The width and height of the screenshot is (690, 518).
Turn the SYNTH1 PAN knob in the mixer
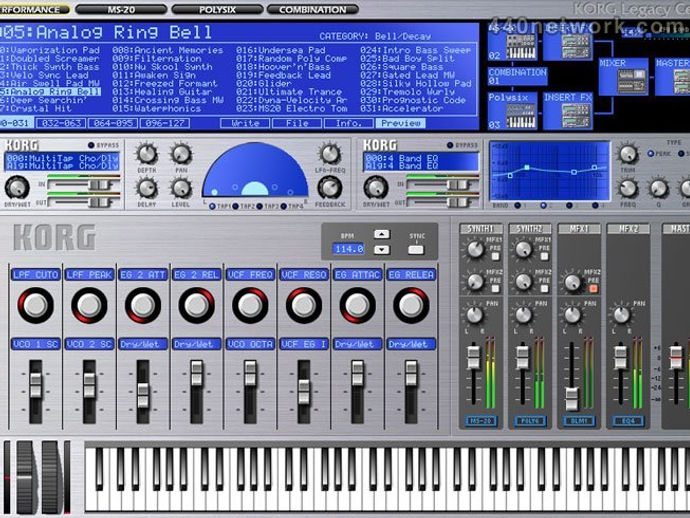click(475, 315)
